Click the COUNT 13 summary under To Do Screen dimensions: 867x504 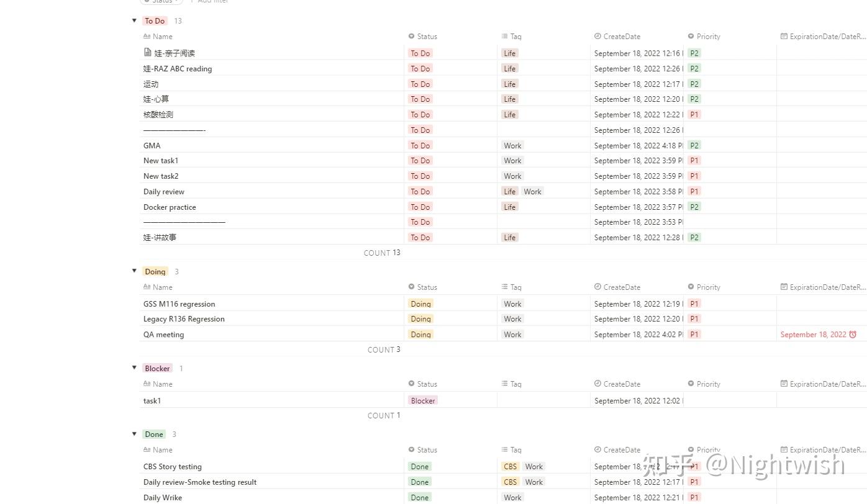[382, 253]
